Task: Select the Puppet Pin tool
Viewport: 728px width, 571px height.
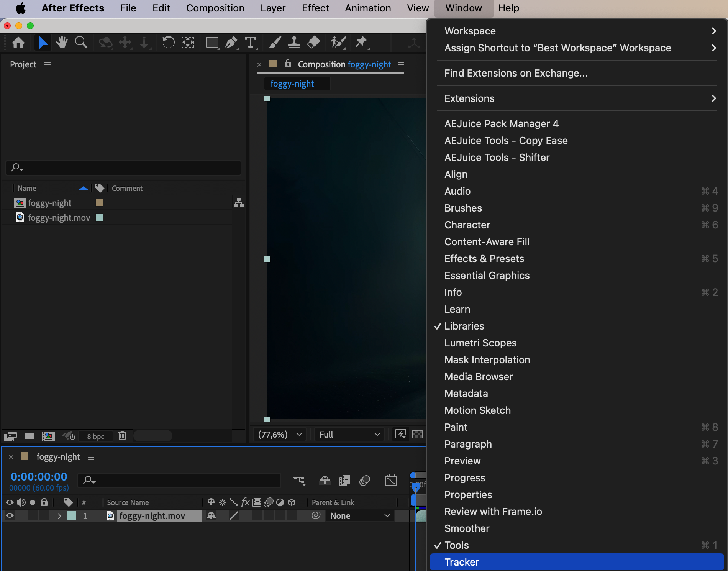Action: (x=361, y=42)
